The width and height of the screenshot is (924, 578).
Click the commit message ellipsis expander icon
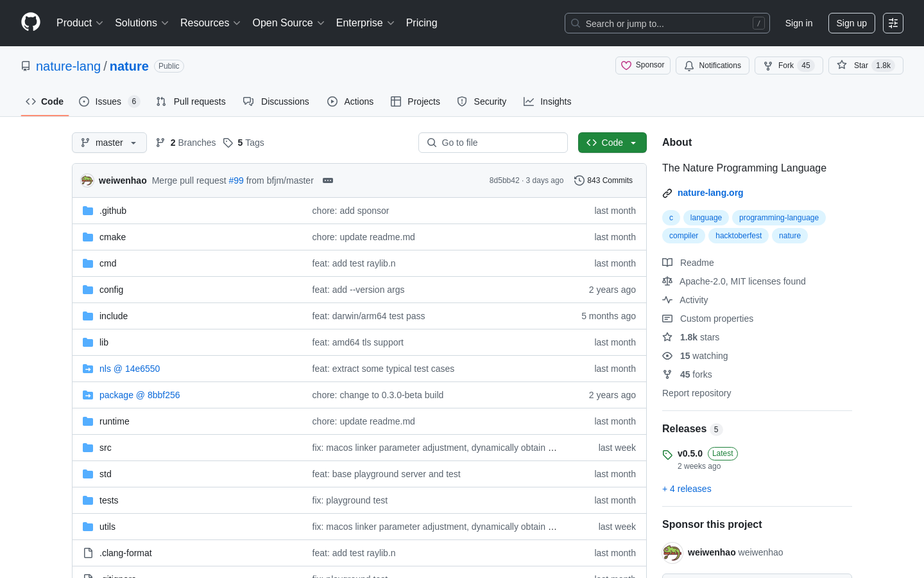point(328,180)
